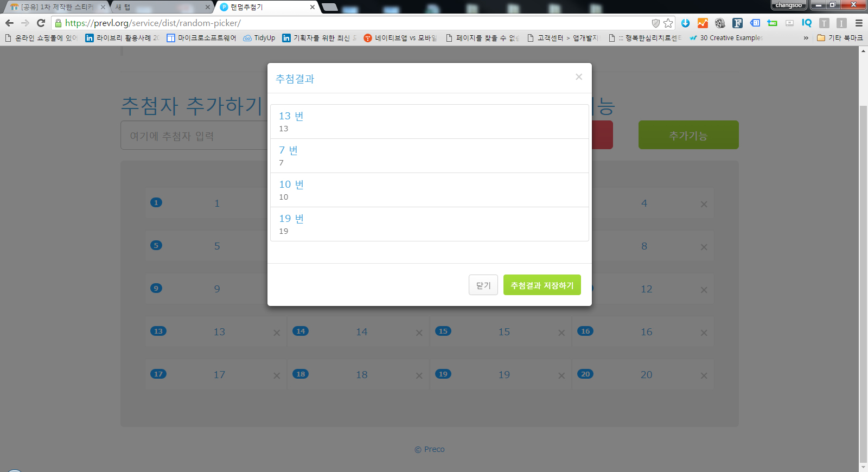Click the dark blue F extension icon

point(737,23)
